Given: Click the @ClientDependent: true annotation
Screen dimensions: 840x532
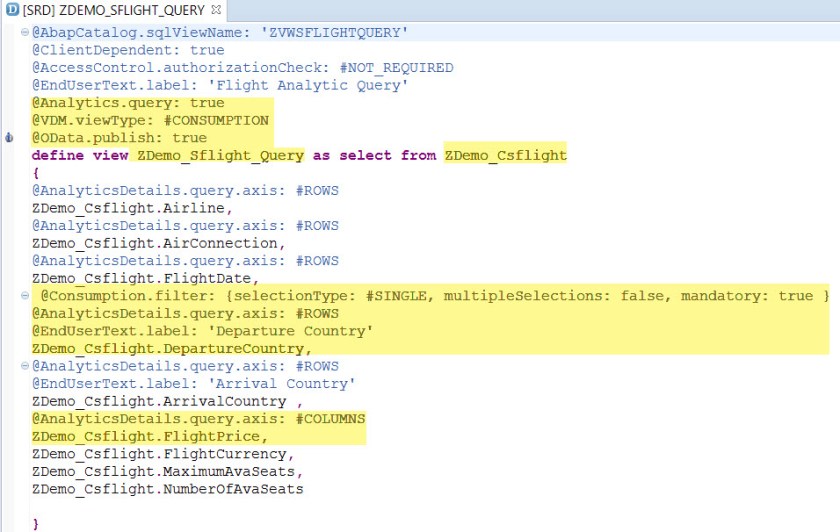Looking at the screenshot, I should (128, 50).
